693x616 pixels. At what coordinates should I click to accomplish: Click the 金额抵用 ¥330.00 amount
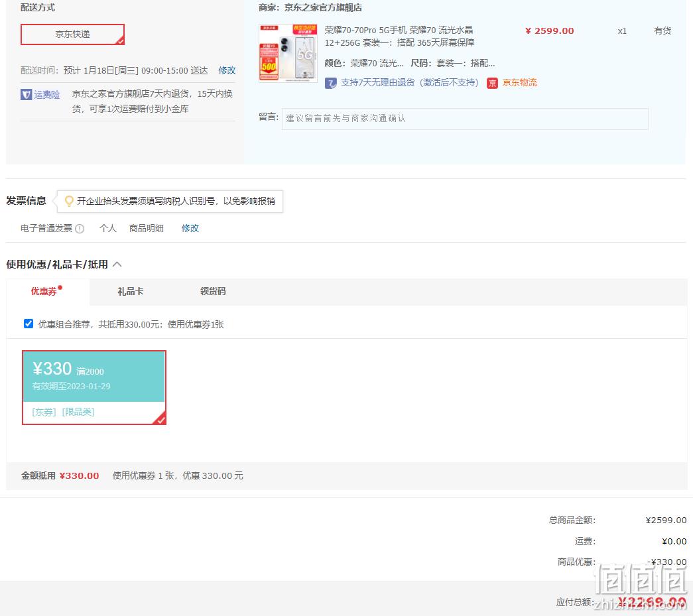(x=79, y=476)
